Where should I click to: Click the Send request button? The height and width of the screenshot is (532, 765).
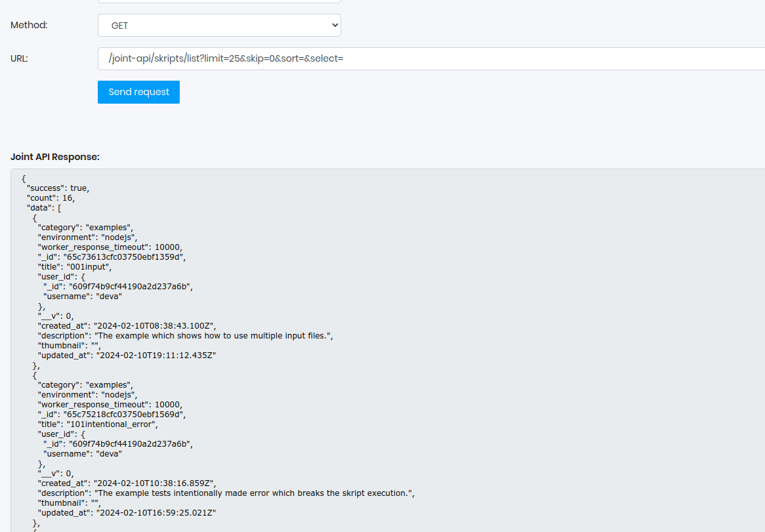tap(138, 92)
